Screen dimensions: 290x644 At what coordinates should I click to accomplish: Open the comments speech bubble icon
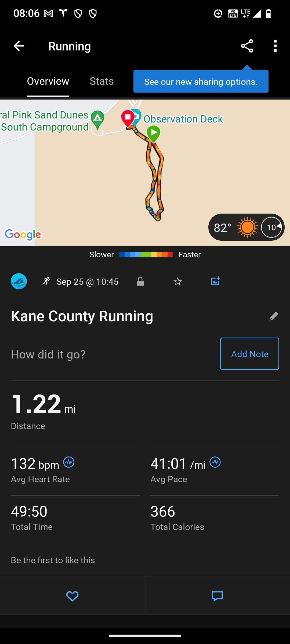click(x=217, y=596)
